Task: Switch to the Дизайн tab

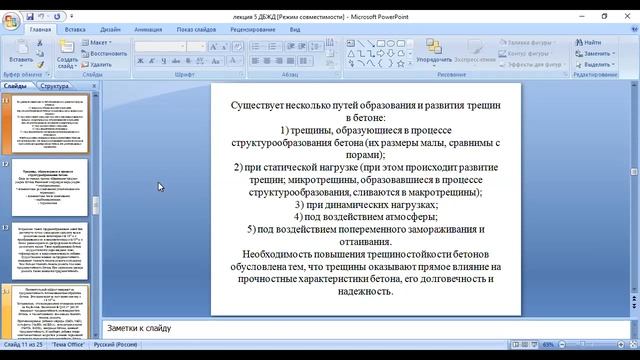Action: coord(110,30)
